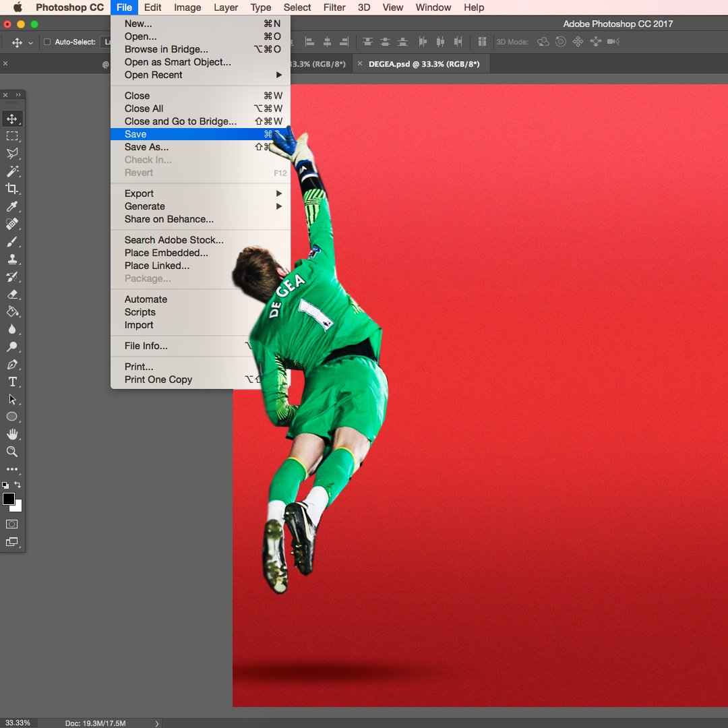Click the foreground color swatch
728x728 pixels.
tap(9, 499)
